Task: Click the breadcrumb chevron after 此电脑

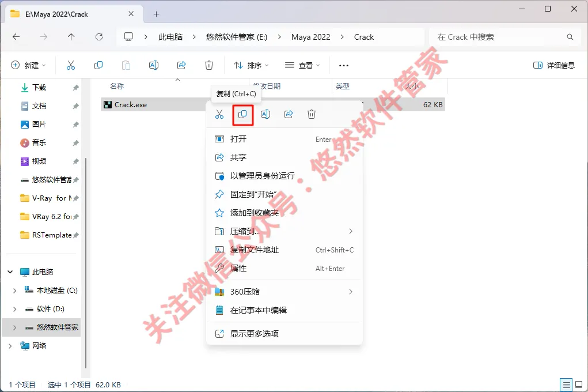Action: coord(194,37)
